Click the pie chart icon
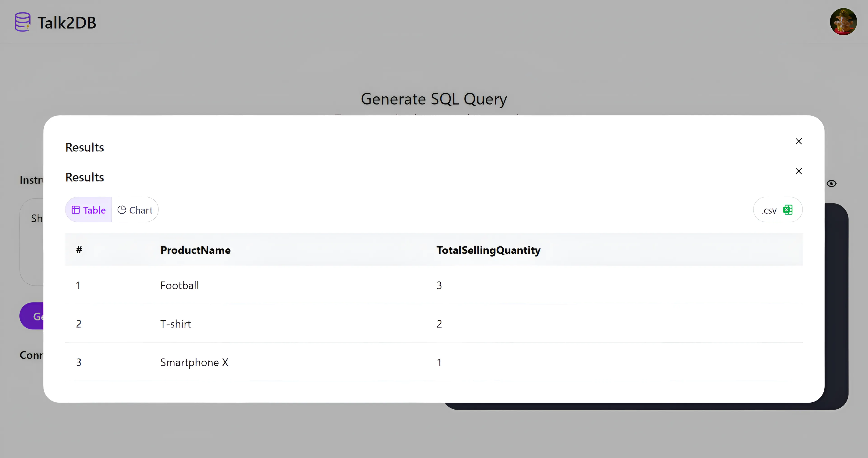Viewport: 868px width, 458px height. 122,210
